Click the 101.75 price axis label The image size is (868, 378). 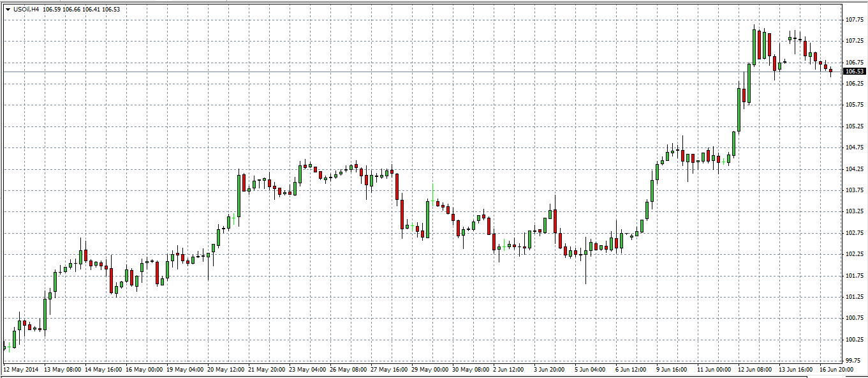pyautogui.click(x=855, y=276)
